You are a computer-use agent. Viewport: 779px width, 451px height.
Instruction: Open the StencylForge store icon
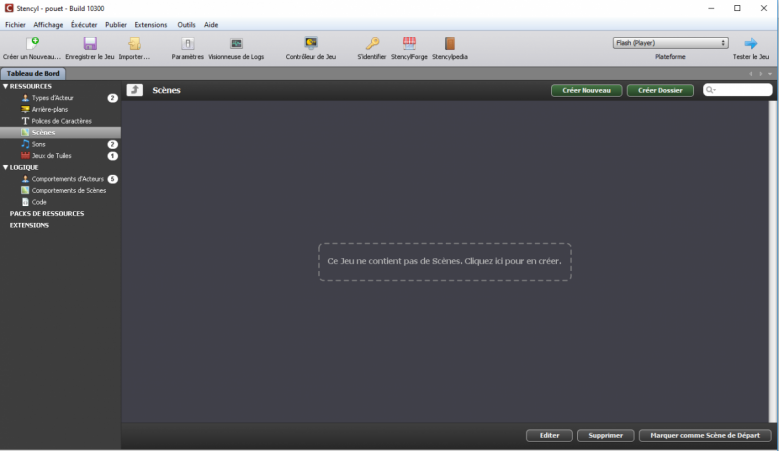(x=409, y=44)
